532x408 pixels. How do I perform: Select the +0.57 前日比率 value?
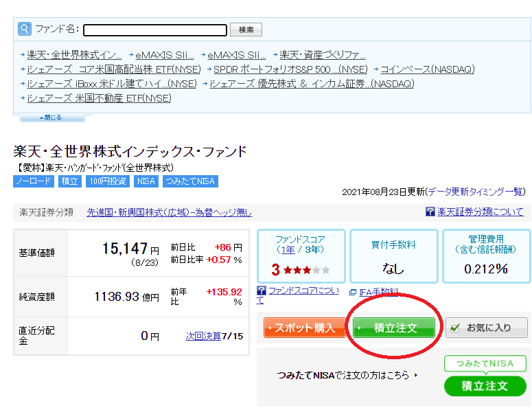tap(219, 260)
